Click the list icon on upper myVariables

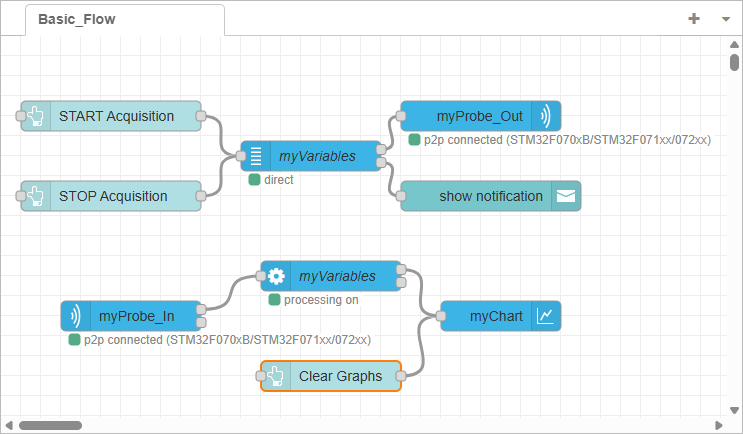click(256, 156)
